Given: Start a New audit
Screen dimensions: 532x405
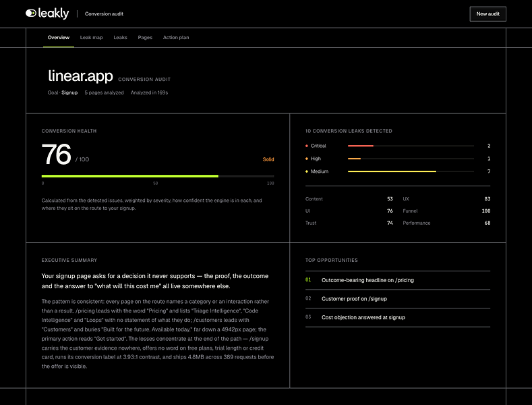Looking at the screenshot, I should point(488,14).
